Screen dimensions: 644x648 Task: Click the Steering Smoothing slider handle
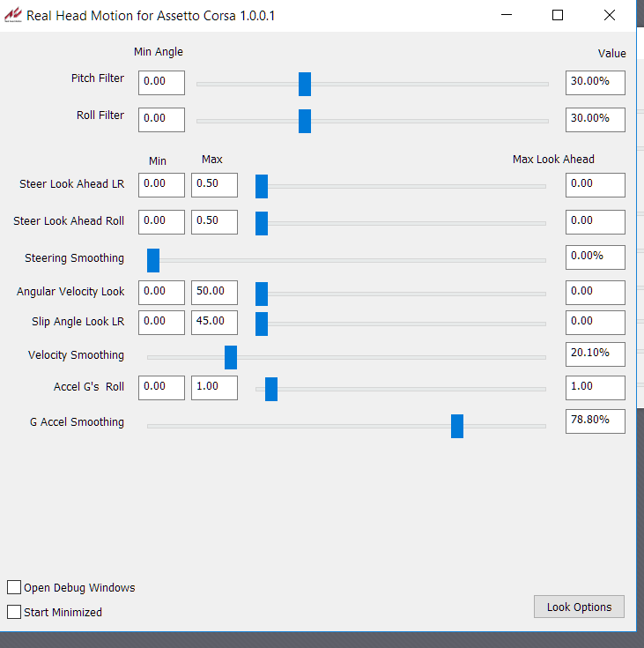pos(153,260)
